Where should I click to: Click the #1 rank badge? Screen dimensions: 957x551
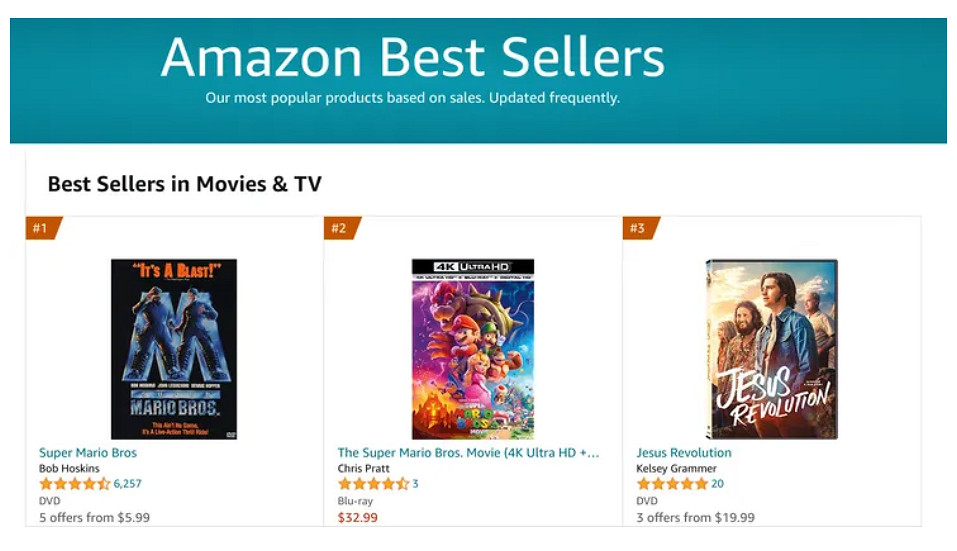point(41,229)
